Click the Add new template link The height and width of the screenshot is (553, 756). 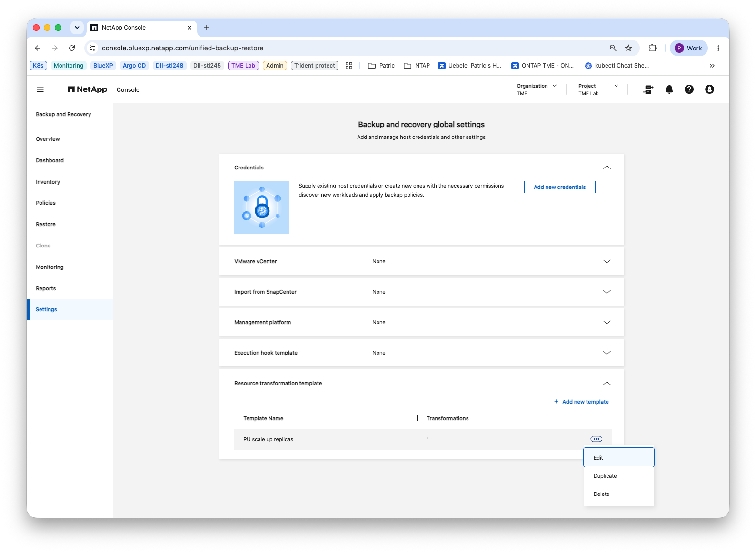[581, 402]
